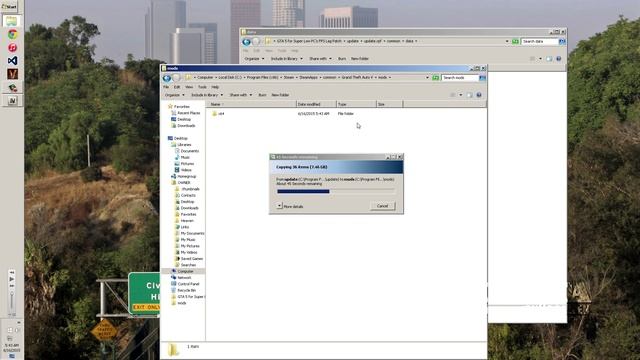This screenshot has width=640, height=360.
Task: Click New folder in data window
Action: (x=360, y=59)
